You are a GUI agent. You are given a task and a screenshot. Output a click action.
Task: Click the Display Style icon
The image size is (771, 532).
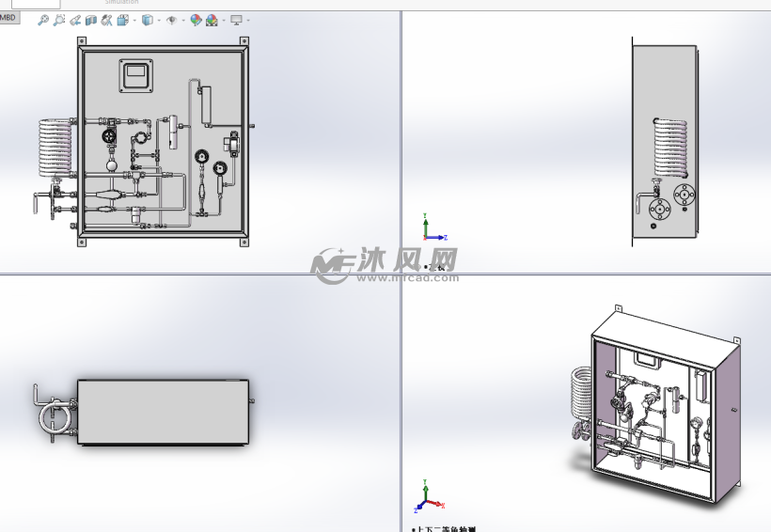tap(147, 20)
